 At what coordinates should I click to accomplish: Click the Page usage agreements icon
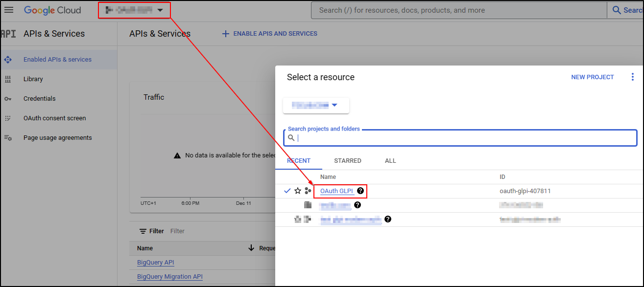(8, 137)
